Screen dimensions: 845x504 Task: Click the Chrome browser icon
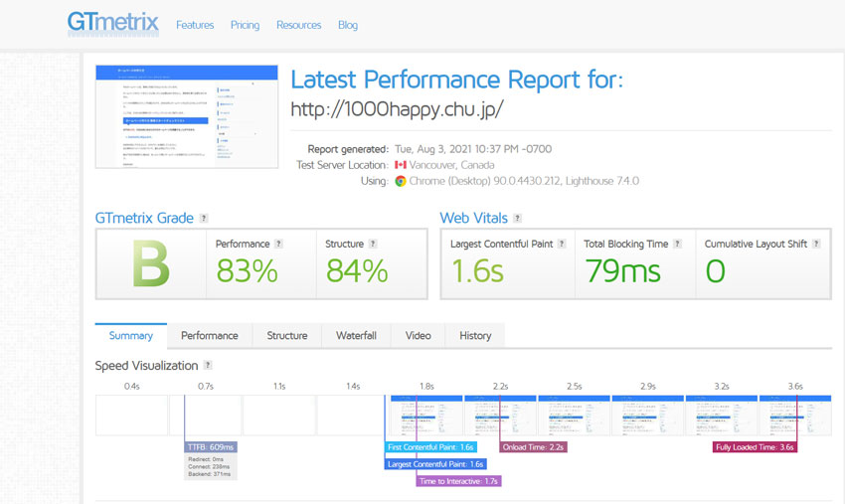(401, 181)
